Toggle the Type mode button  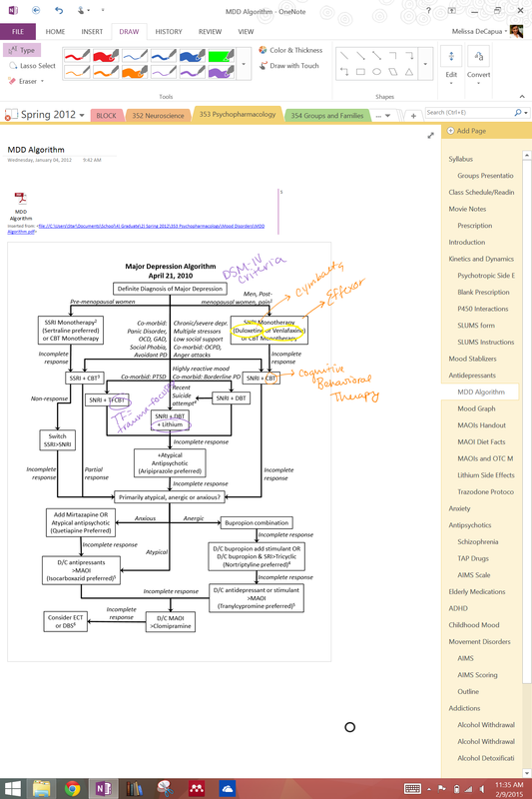[x=22, y=50]
